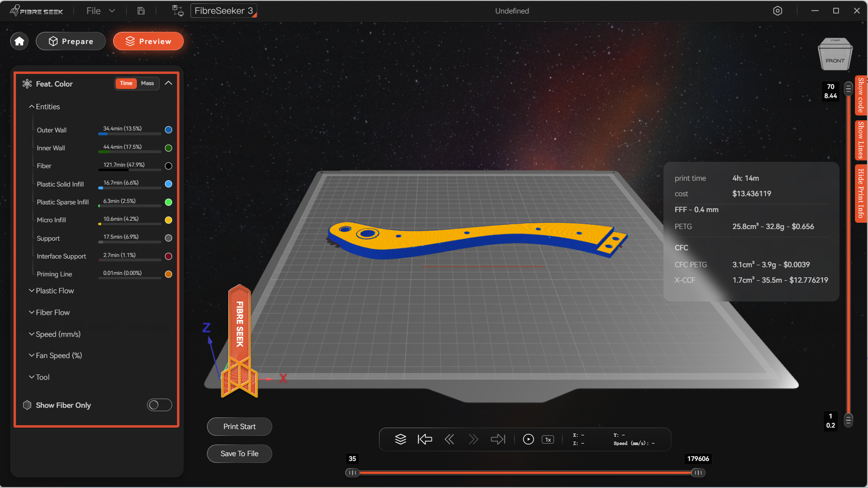Switch the display to Mass

[147, 83]
